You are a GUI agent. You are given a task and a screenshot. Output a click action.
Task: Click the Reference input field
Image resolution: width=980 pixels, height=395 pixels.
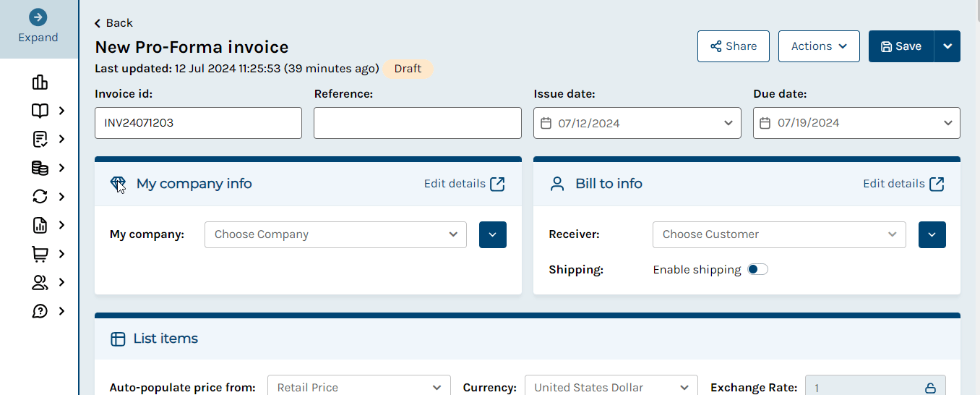[418, 123]
